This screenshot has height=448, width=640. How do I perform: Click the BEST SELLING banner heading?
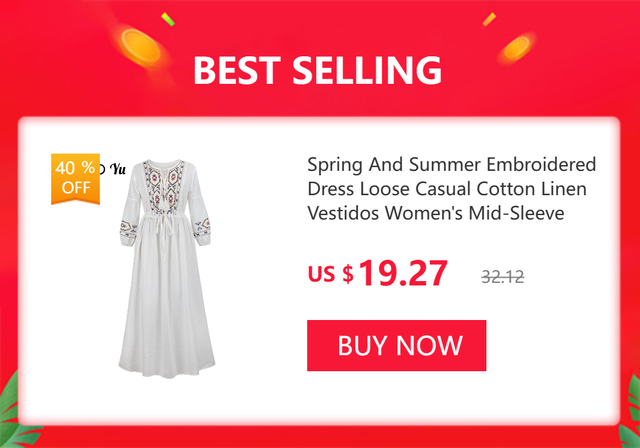tap(318, 70)
